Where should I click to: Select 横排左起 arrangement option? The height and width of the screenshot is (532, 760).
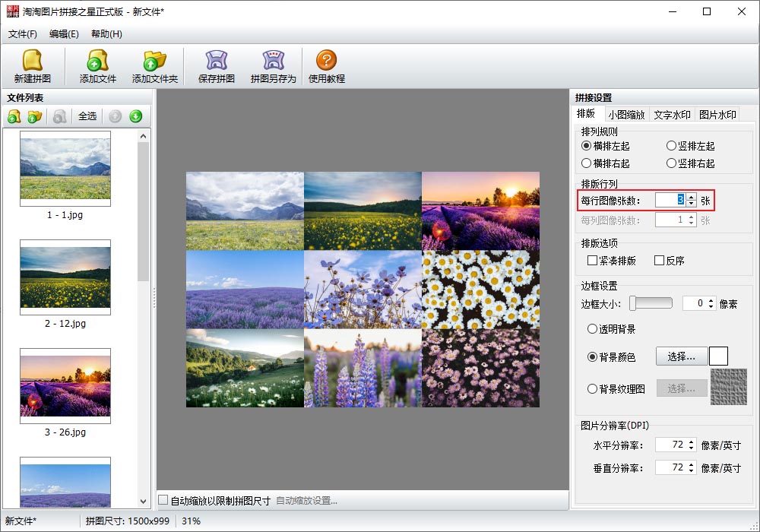606,146
